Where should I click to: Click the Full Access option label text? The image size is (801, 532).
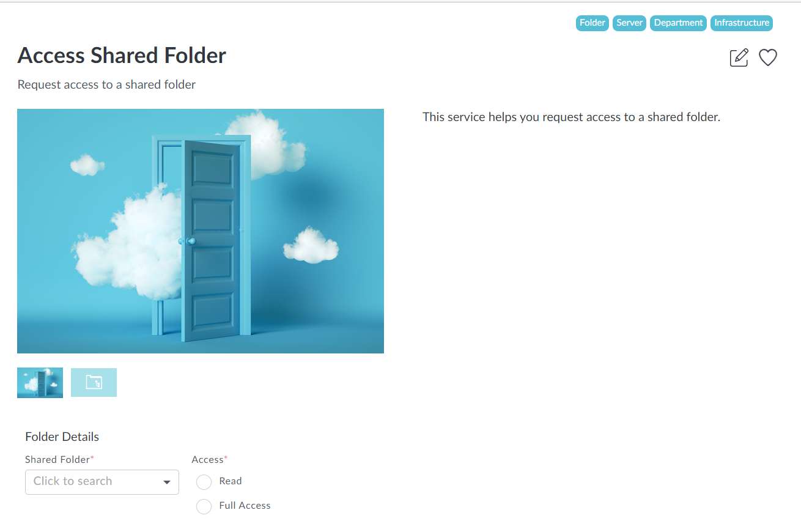[x=245, y=506]
